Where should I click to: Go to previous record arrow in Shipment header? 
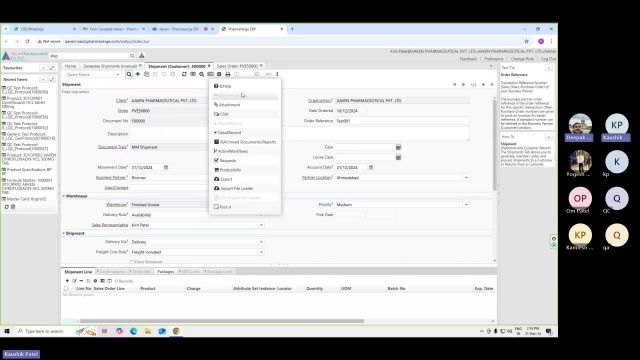point(464,84)
